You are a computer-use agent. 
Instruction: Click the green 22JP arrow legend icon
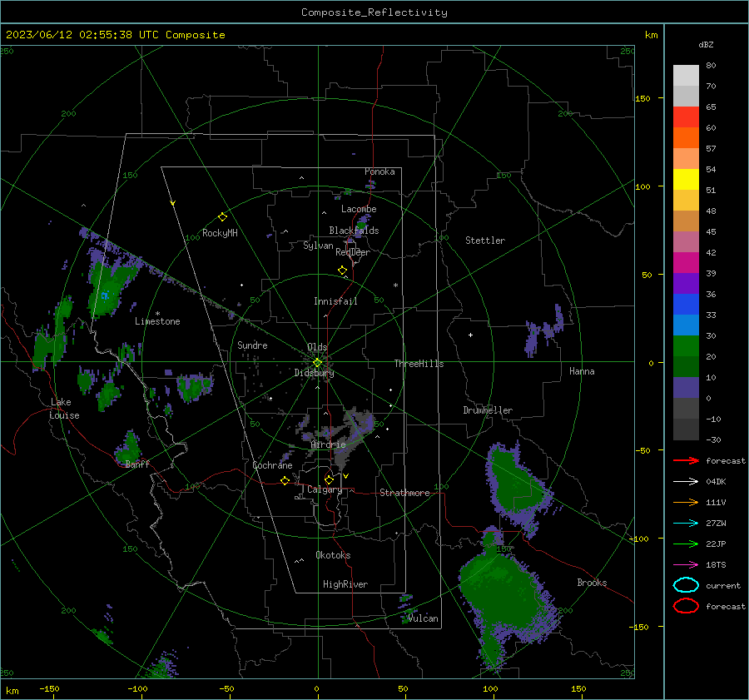coord(686,544)
